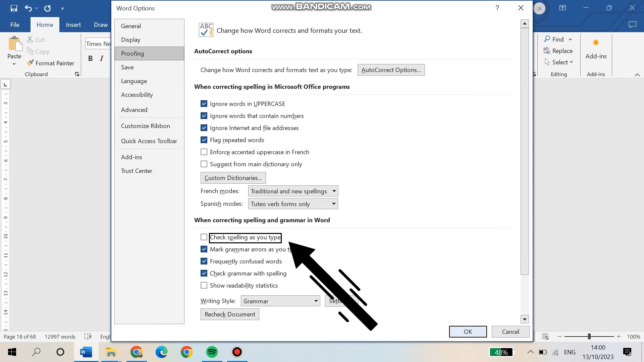Uncheck Check grammar with spelling

point(204,273)
